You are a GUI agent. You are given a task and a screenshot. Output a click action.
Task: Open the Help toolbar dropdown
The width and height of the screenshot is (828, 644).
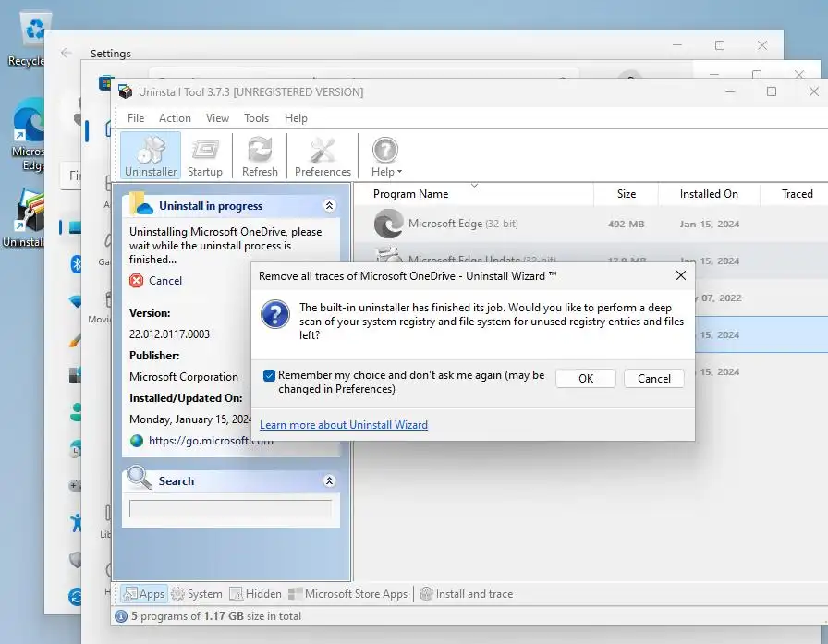point(386,155)
